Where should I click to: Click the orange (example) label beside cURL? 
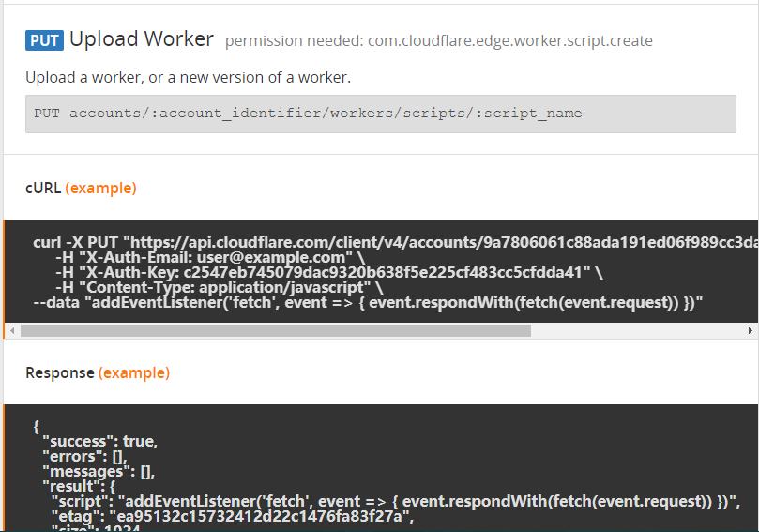100,188
